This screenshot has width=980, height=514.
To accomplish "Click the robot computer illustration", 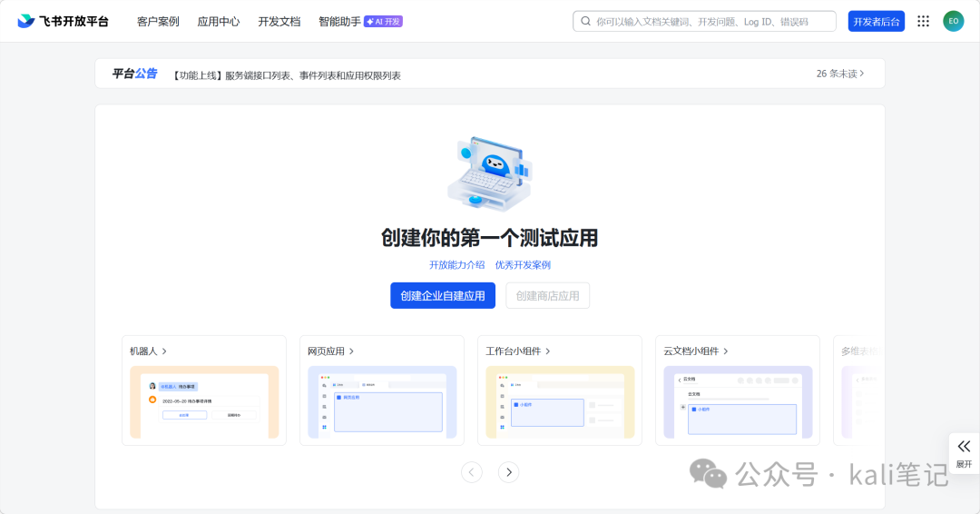I will click(490, 173).
